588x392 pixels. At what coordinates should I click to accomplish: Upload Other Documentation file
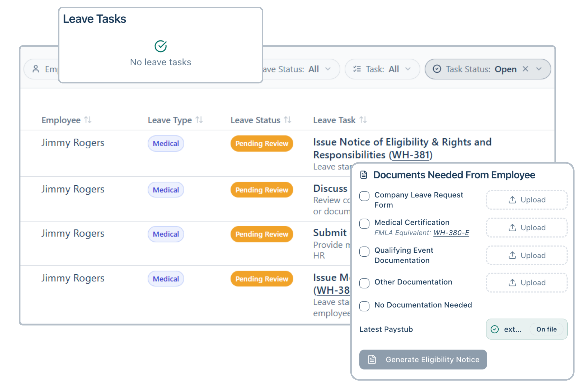tap(527, 283)
